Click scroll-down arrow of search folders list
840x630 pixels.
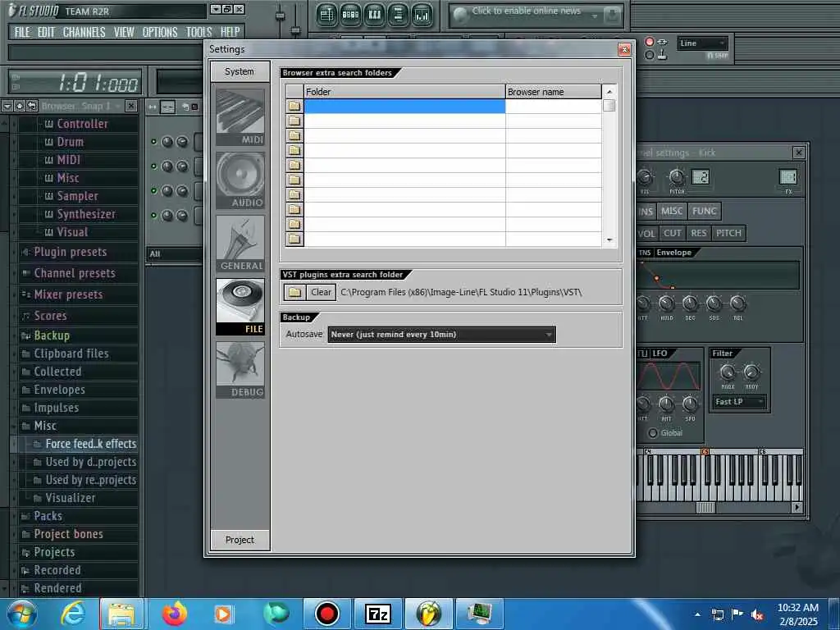pyautogui.click(x=609, y=240)
